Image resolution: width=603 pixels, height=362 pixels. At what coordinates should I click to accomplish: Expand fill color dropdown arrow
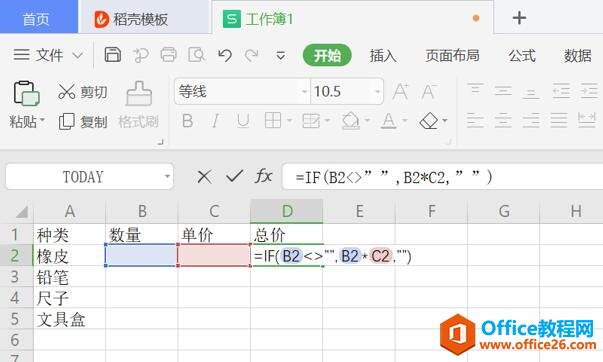tap(367, 120)
